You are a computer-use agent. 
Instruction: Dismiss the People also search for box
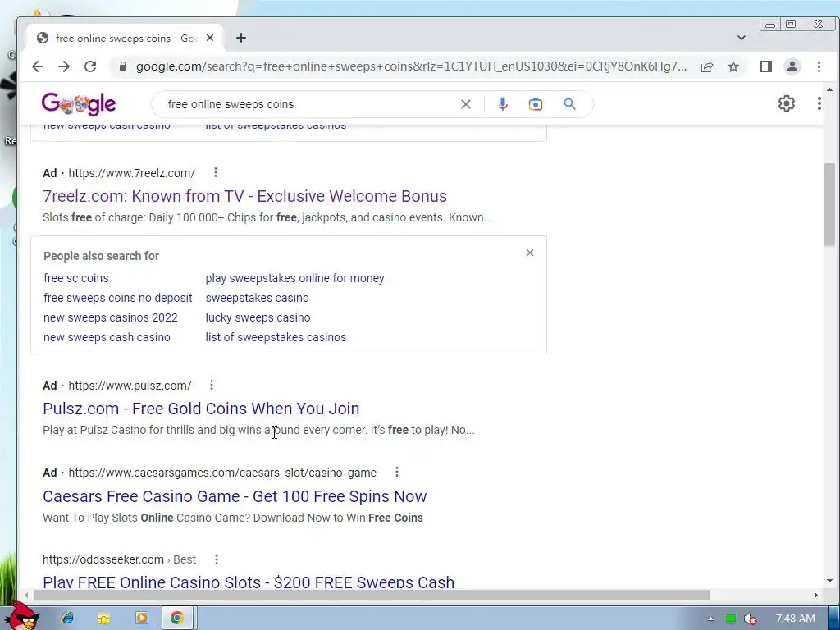click(530, 253)
